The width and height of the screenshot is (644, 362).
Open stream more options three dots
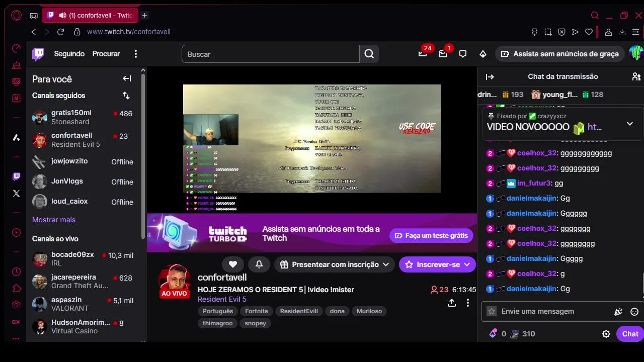click(x=468, y=303)
